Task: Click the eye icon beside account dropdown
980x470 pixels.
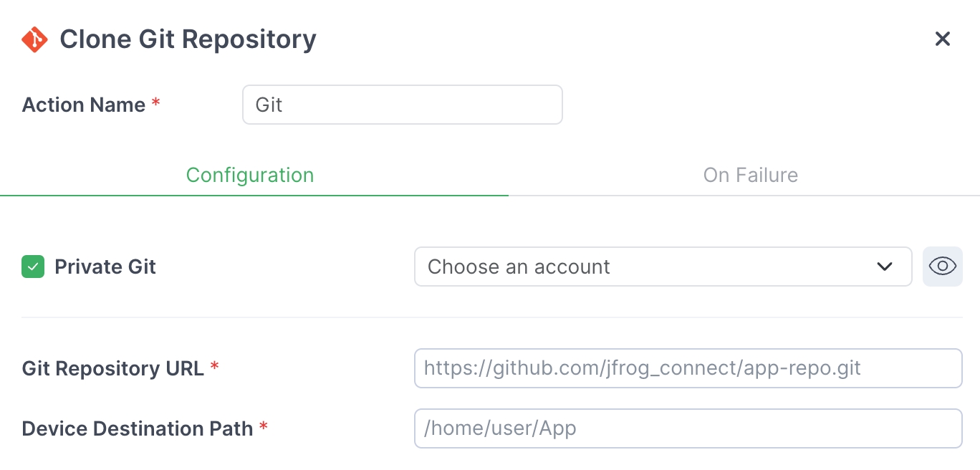Action: [x=942, y=267]
